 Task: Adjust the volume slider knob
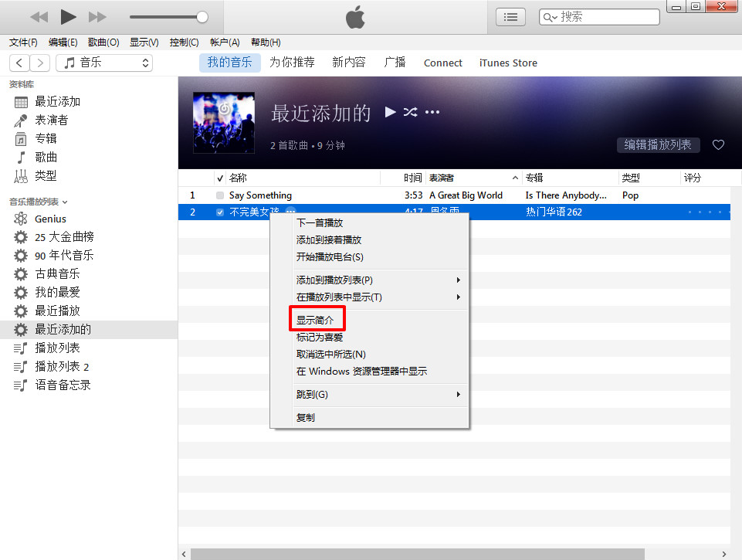pyautogui.click(x=202, y=17)
